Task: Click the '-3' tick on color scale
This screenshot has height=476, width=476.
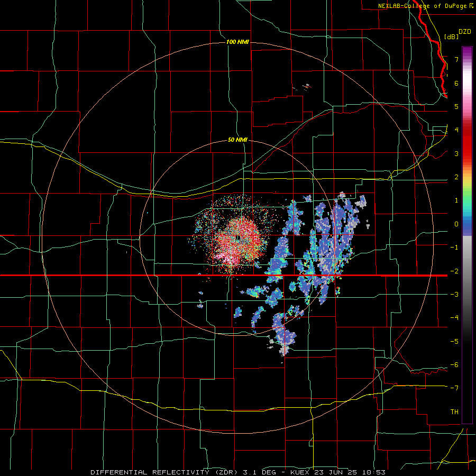Action: (x=454, y=295)
